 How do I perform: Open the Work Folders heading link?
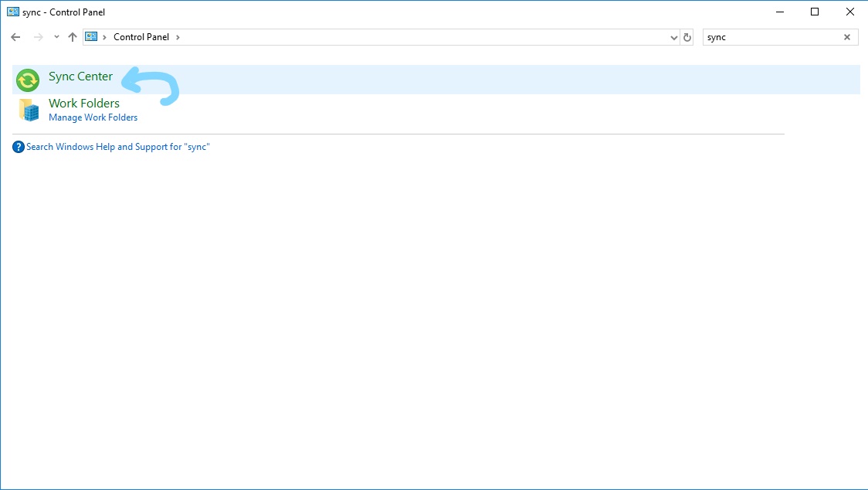pyautogui.click(x=84, y=103)
